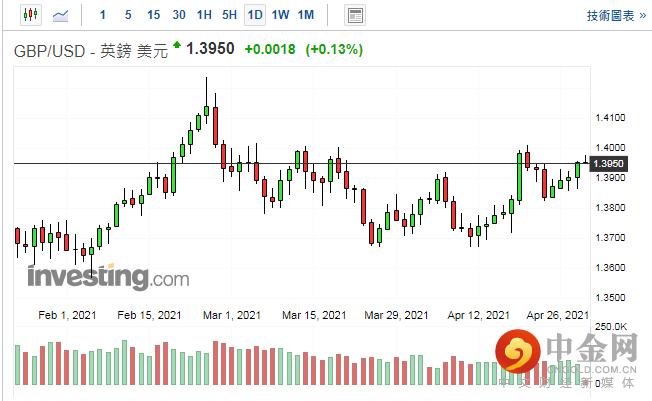
Task: Choose the 15 minute timeframe
Action: pyautogui.click(x=153, y=15)
